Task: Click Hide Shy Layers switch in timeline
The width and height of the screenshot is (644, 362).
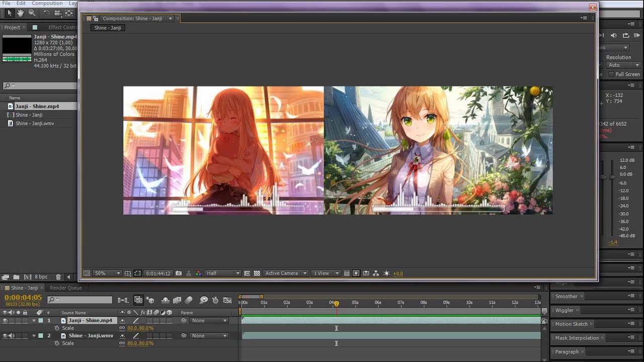Action: [165, 300]
